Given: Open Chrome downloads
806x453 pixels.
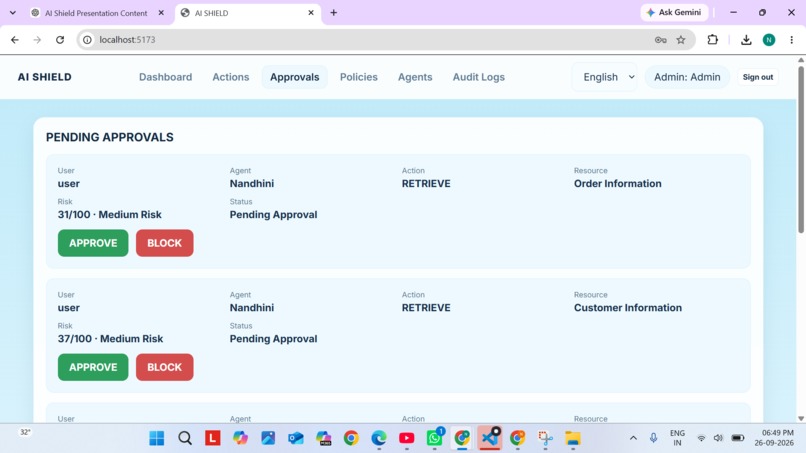Looking at the screenshot, I should pyautogui.click(x=746, y=40).
